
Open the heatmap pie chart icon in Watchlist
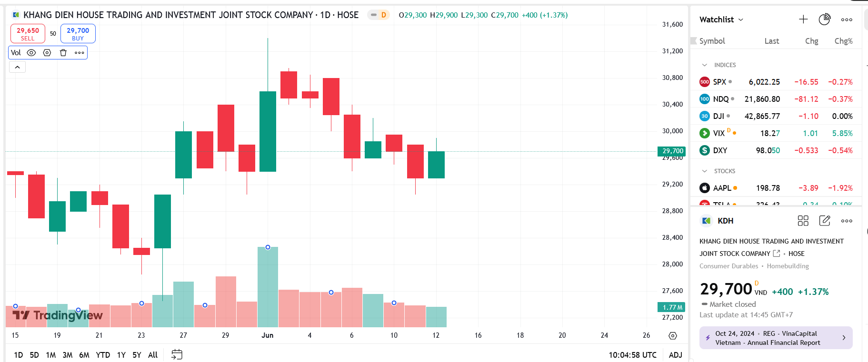coord(824,19)
